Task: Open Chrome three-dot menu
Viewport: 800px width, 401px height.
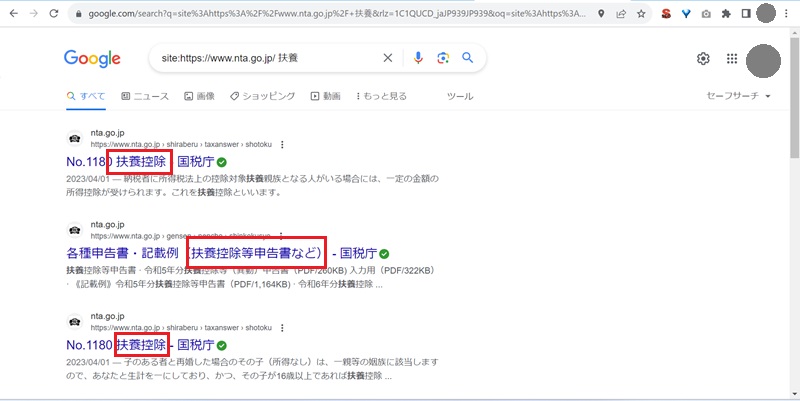Action: (x=786, y=14)
